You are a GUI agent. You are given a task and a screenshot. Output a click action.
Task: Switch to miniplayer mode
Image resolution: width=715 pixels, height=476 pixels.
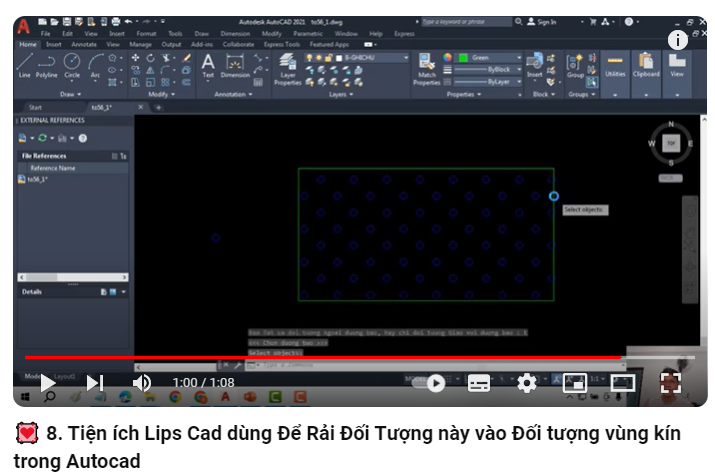pyautogui.click(x=575, y=383)
